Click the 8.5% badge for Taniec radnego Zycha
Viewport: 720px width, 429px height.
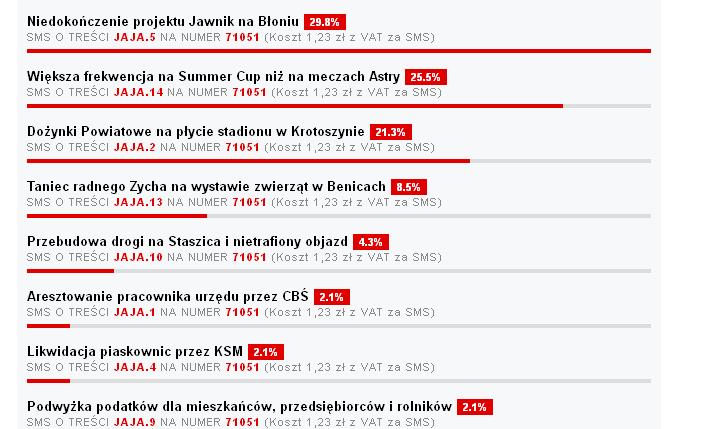[x=409, y=187]
